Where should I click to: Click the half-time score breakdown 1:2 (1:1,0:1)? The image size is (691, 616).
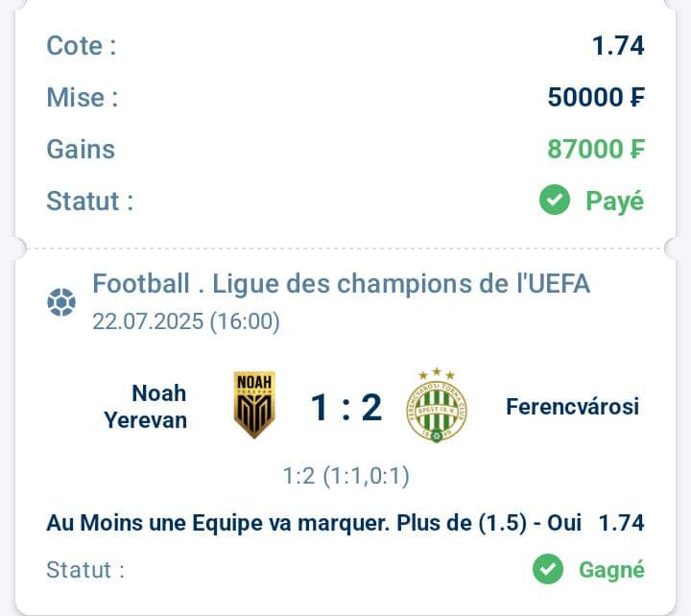point(345,476)
